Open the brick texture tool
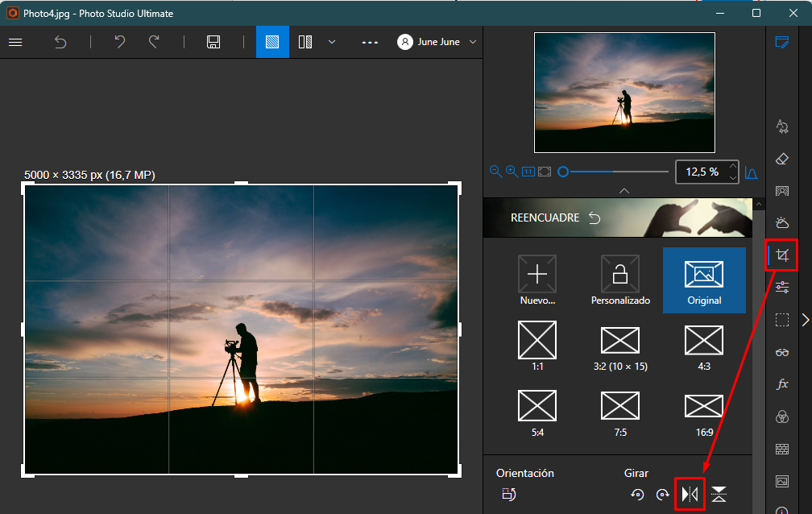 (x=782, y=449)
